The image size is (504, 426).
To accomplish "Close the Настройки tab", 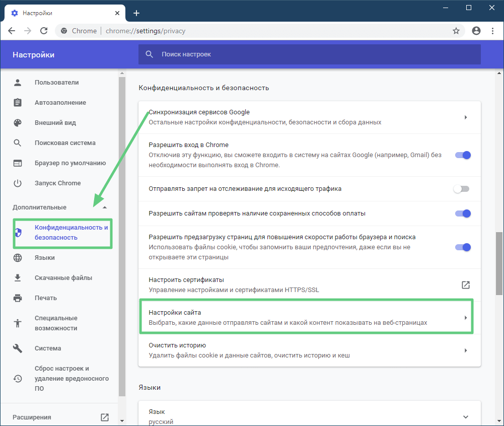I will click(x=117, y=13).
